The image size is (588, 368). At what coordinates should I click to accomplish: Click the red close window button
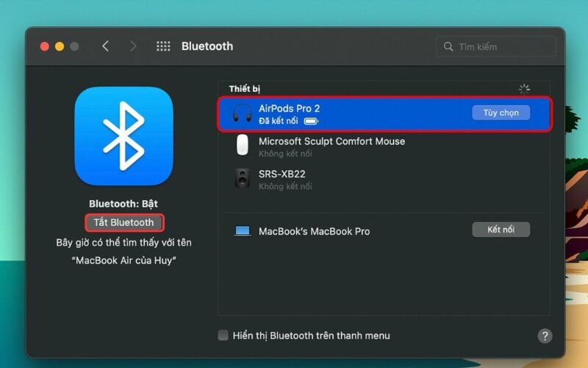point(45,46)
